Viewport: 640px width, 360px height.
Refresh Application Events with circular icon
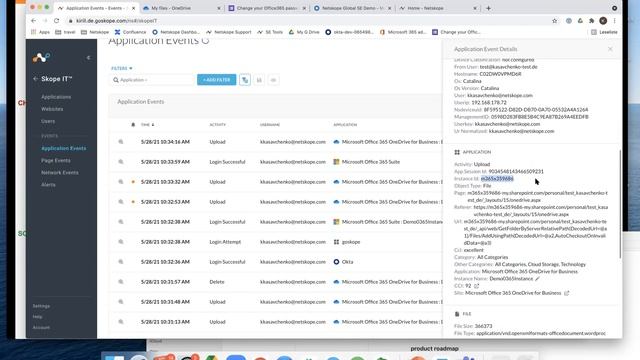coord(205,40)
